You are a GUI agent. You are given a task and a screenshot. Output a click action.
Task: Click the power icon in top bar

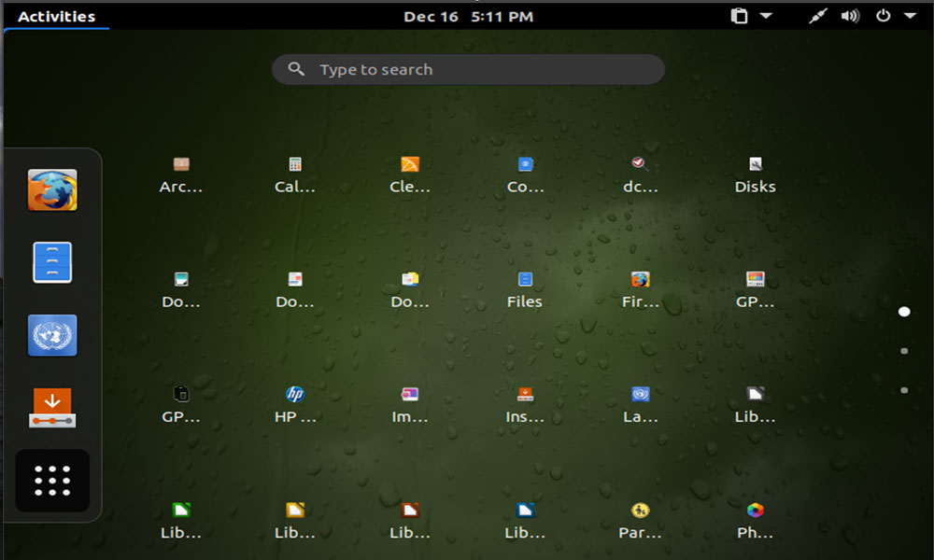pos(883,16)
